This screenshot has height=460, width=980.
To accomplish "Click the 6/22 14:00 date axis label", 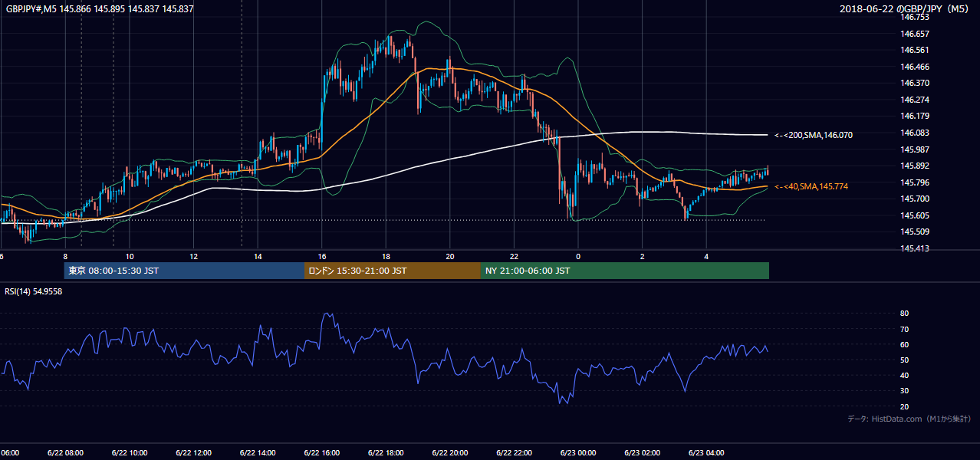I will [x=258, y=452].
